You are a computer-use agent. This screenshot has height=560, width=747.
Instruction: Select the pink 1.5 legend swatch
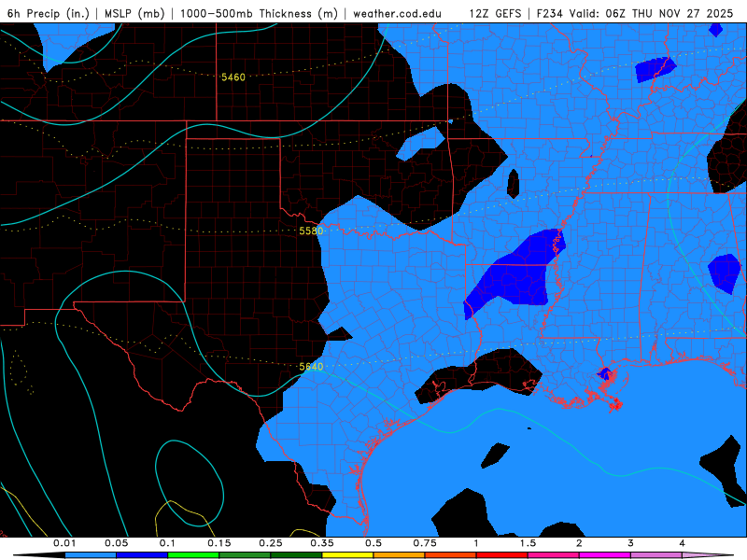click(x=554, y=555)
